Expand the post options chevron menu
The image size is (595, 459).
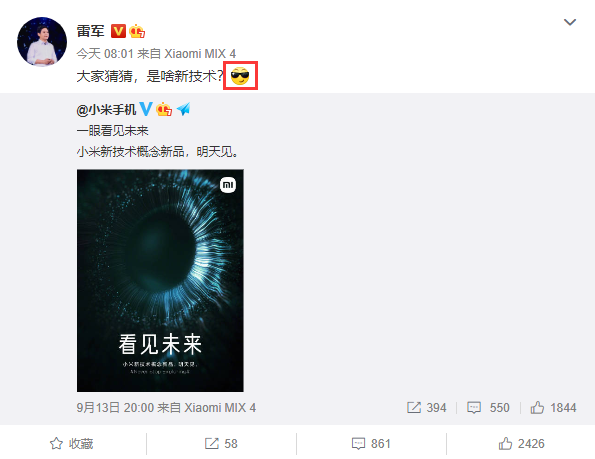pos(570,22)
